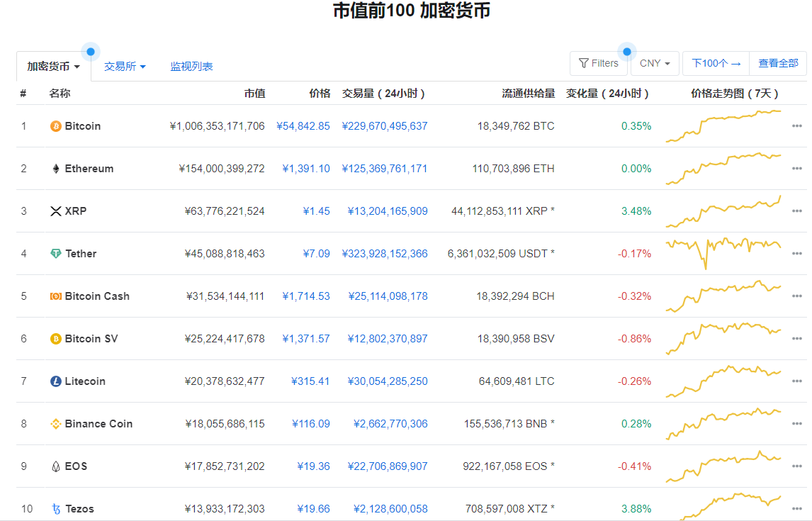Click the Tether logo icon

[55, 254]
